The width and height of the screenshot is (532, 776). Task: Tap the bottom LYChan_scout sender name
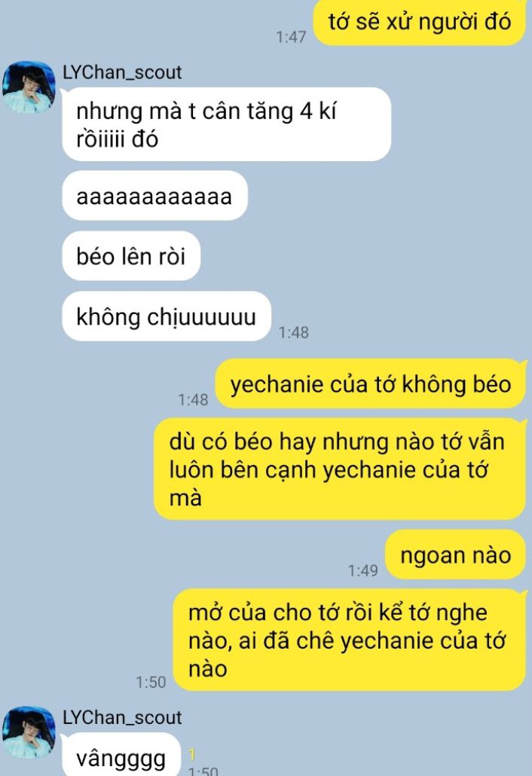(122, 717)
